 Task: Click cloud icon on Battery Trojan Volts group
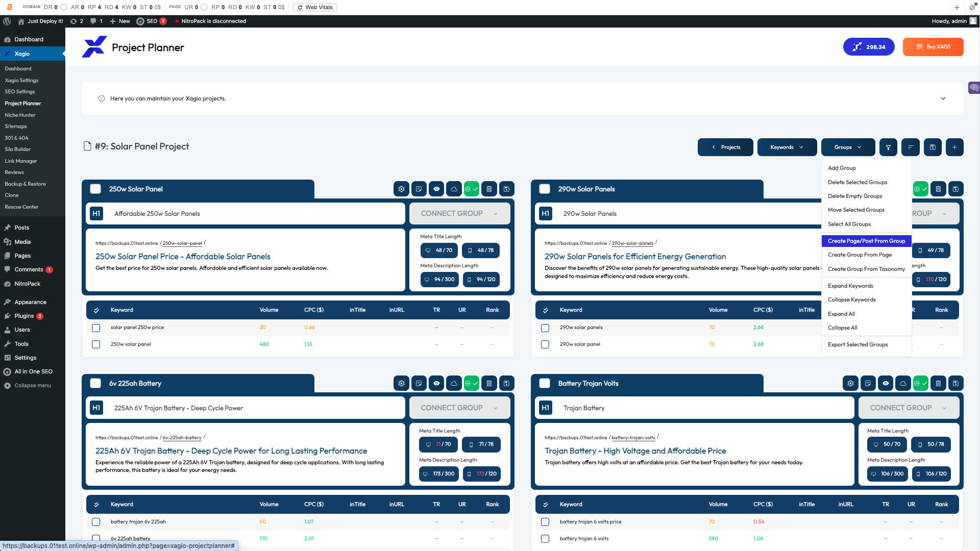tap(903, 384)
